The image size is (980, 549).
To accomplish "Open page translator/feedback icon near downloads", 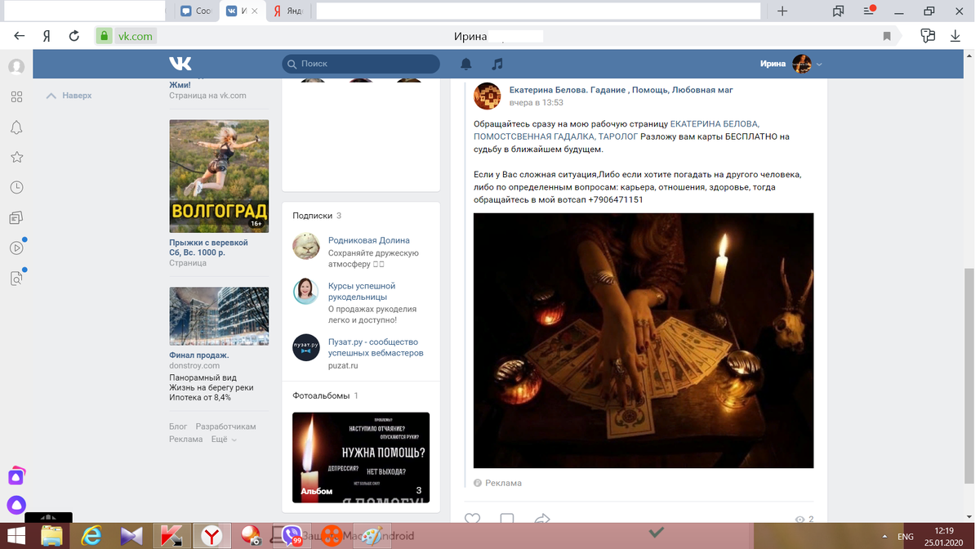I will point(927,36).
